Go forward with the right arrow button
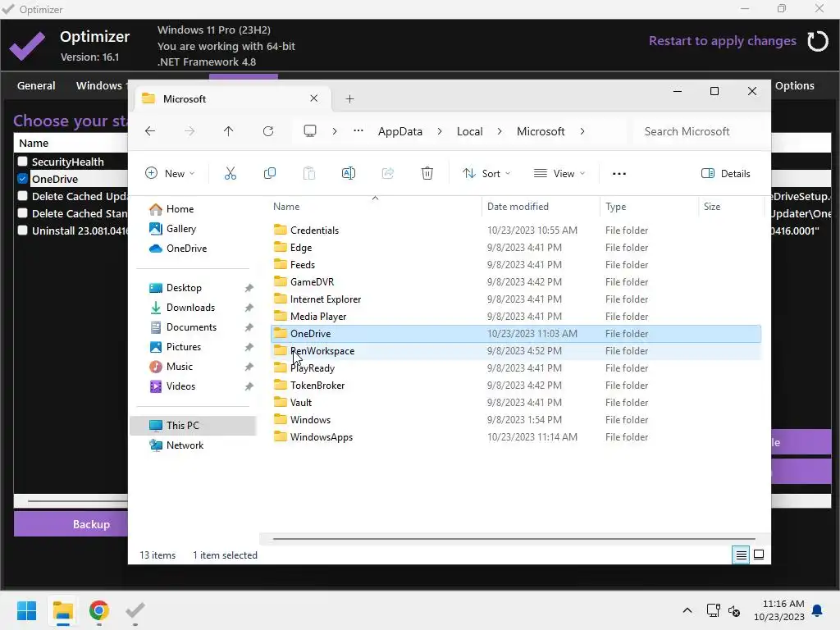The image size is (840, 630). (189, 131)
